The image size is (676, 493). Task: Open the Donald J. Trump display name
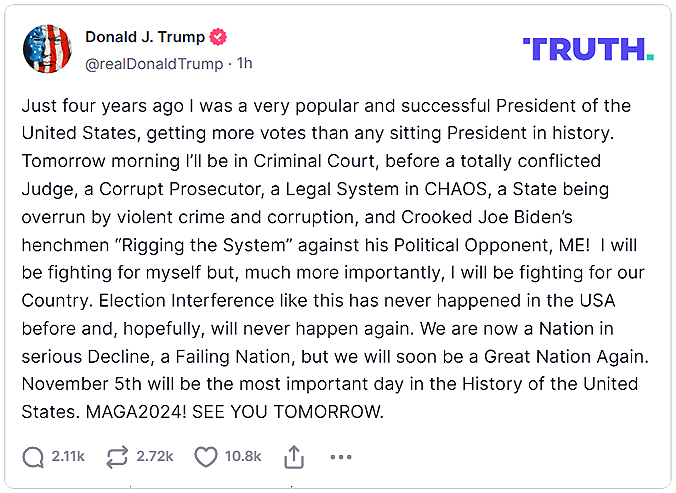[145, 37]
